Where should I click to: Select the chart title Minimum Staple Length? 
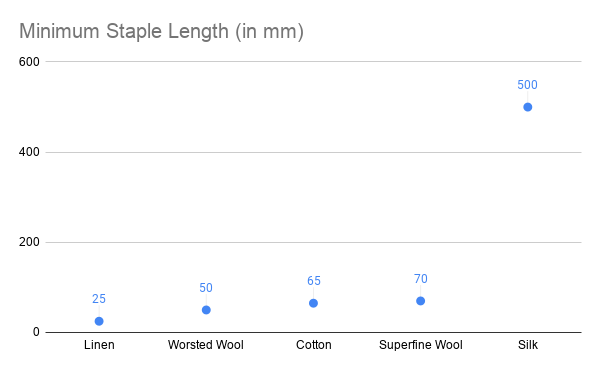(161, 31)
